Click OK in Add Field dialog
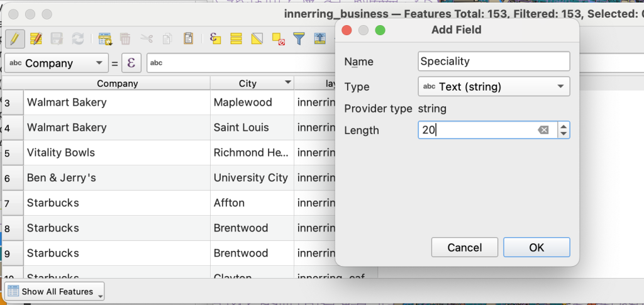 pos(536,247)
